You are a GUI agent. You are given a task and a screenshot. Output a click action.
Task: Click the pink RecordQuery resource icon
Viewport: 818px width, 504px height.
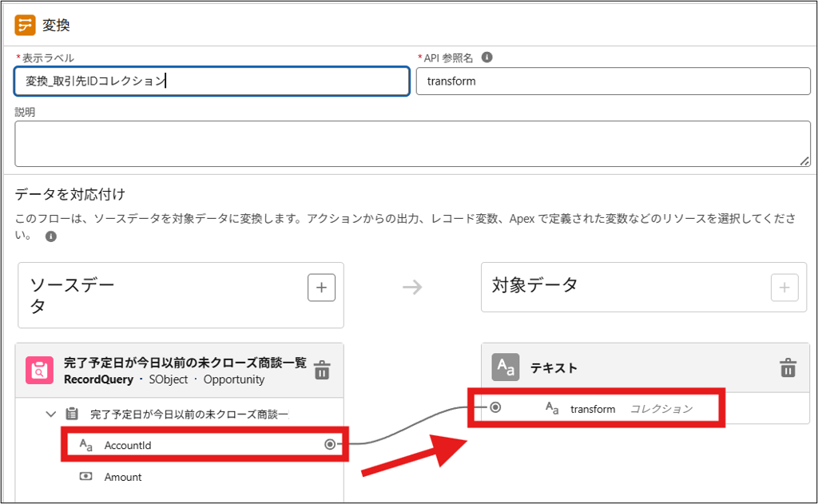[39, 370]
